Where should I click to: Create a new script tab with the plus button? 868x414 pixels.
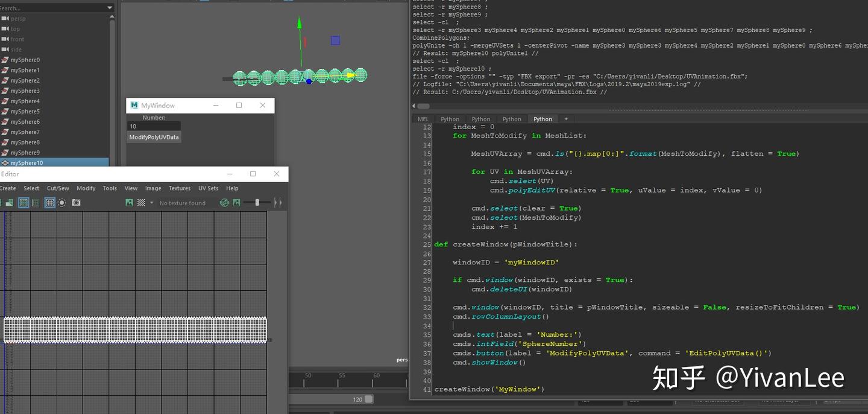click(565, 119)
